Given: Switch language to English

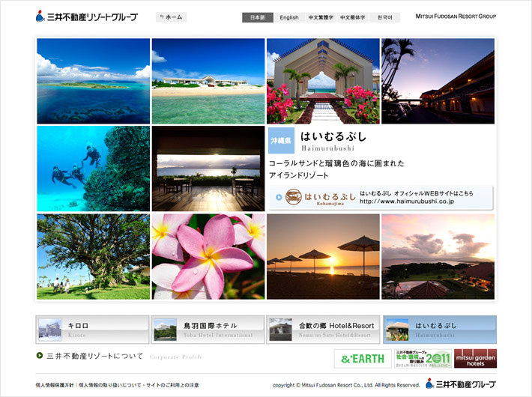Looking at the screenshot, I should (x=289, y=17).
